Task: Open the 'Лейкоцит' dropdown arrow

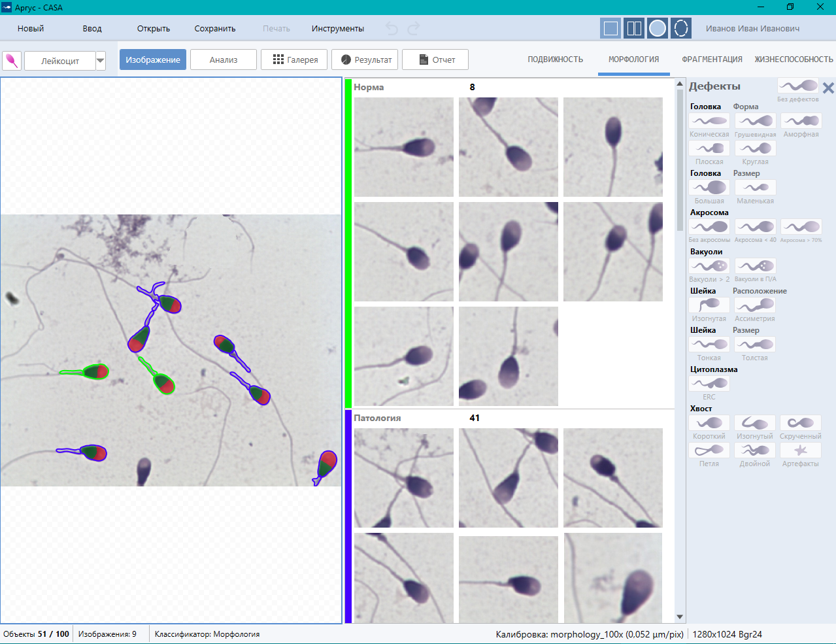Action: click(x=101, y=61)
